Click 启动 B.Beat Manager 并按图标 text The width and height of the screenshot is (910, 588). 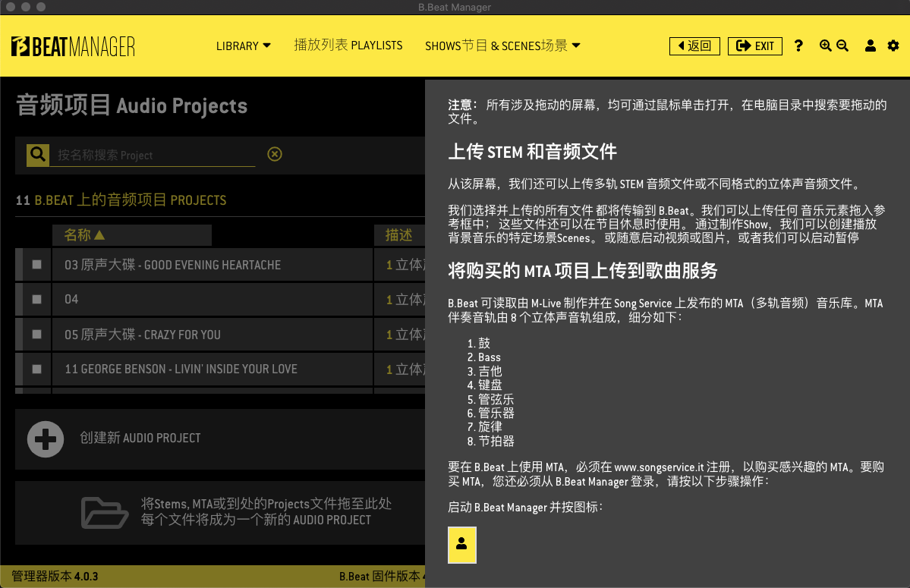click(x=525, y=508)
